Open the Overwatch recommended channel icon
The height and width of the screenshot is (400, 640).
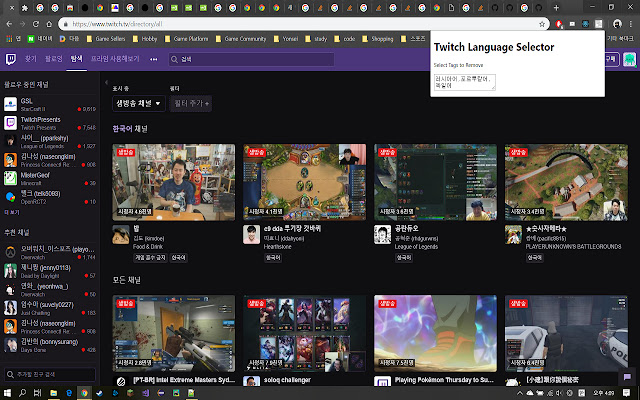click(x=10, y=252)
